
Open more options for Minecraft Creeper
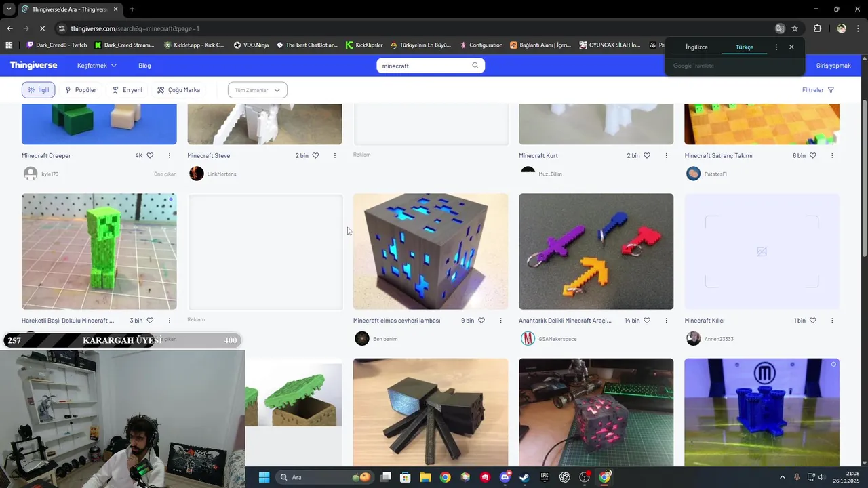click(170, 155)
